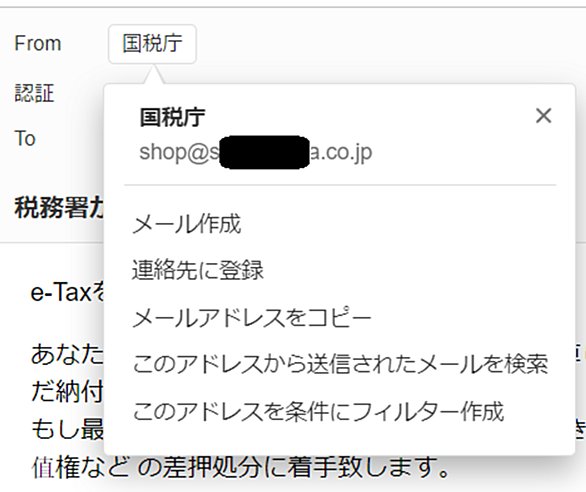Click the 税務署 subject heading

59,207
